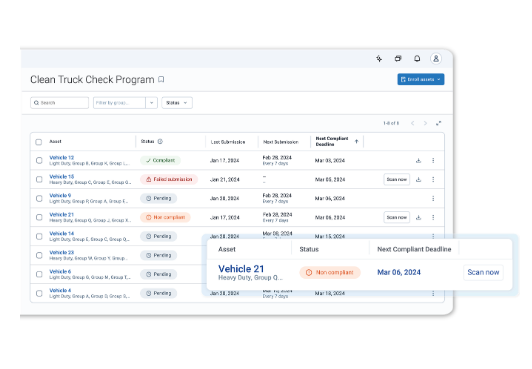
Task: Open three-dot menu for Vehicle 9
Action: (433, 198)
